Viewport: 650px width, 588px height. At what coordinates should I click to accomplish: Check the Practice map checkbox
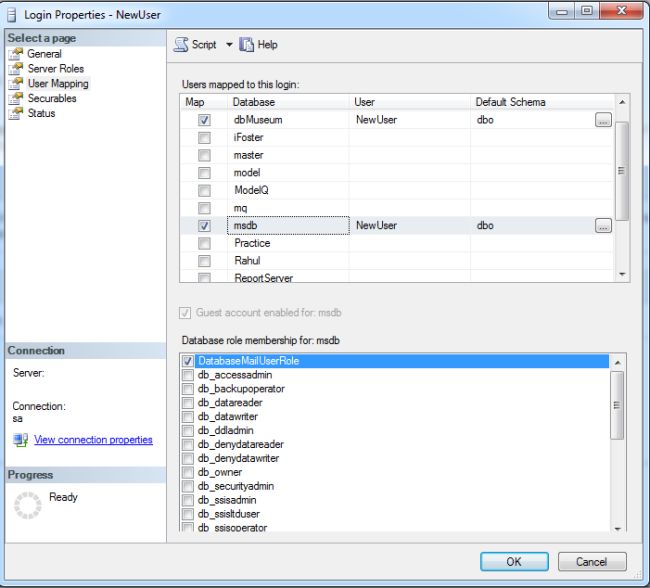(204, 243)
